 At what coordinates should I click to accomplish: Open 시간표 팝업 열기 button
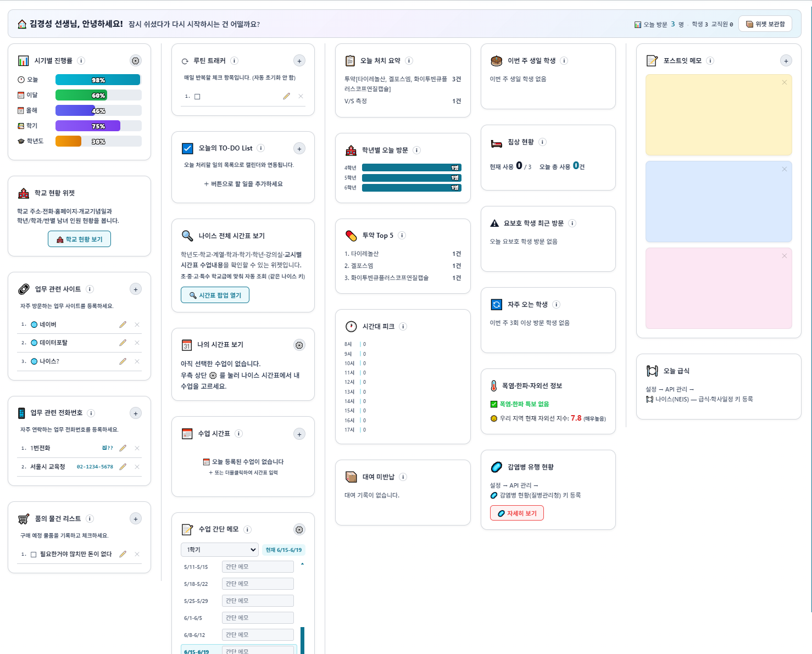click(x=215, y=295)
